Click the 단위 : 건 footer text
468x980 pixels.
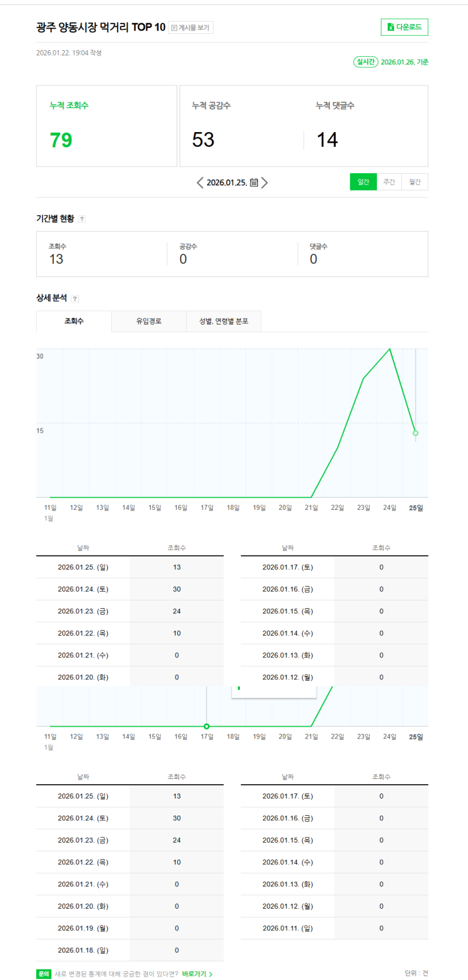(x=416, y=973)
